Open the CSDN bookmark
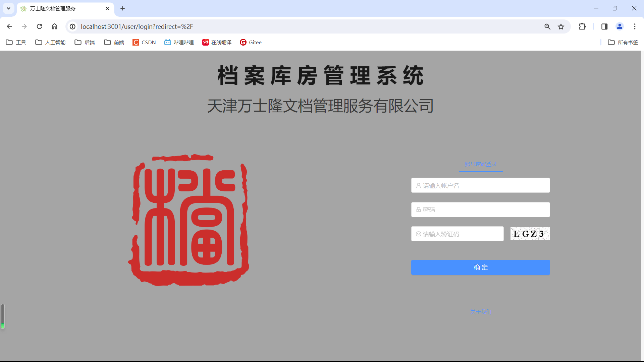This screenshot has width=644, height=362. 144,42
